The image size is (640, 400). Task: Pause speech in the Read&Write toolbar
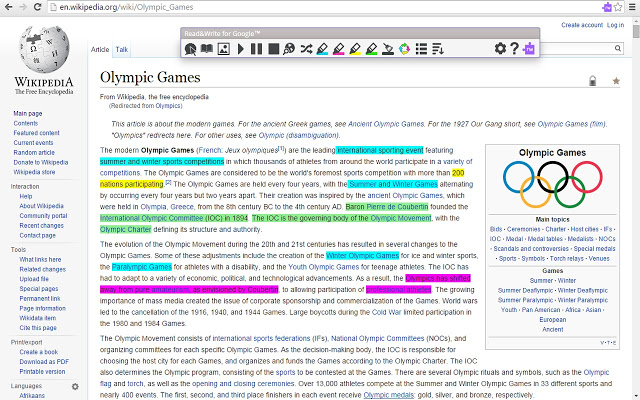(256, 49)
